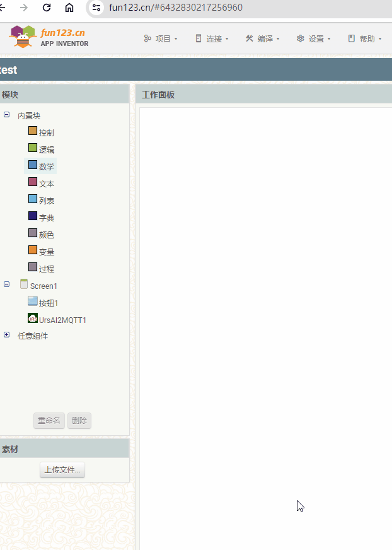Collapse the Screen1 tree node
The height and width of the screenshot is (550, 392).
tap(7, 284)
